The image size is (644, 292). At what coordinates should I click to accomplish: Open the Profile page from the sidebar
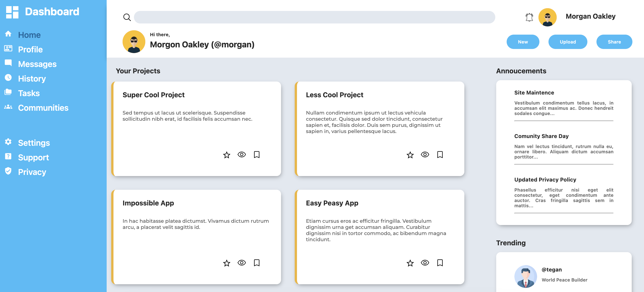click(30, 49)
